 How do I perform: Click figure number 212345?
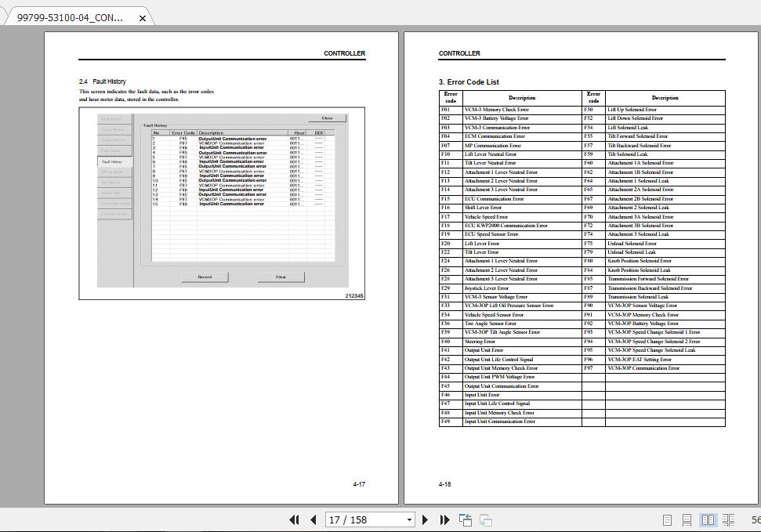point(353,296)
